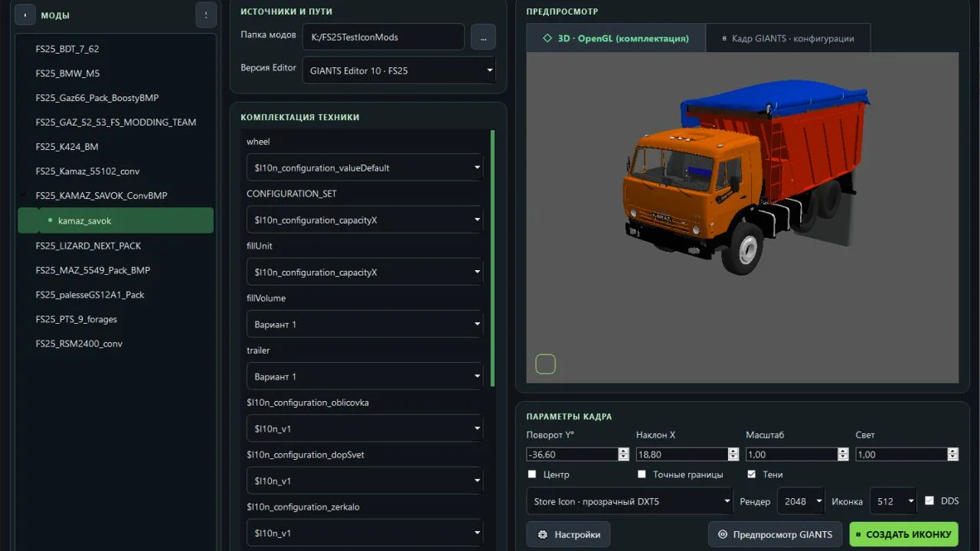Enable the Точные границы checkbox
The image size is (980, 551).
(642, 474)
